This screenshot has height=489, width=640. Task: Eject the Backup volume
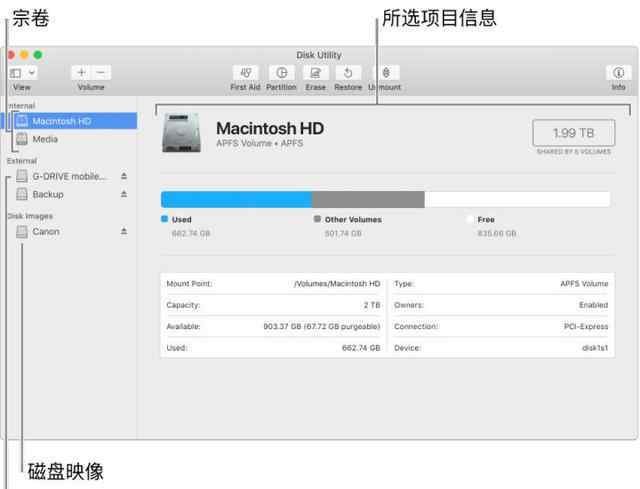124,194
